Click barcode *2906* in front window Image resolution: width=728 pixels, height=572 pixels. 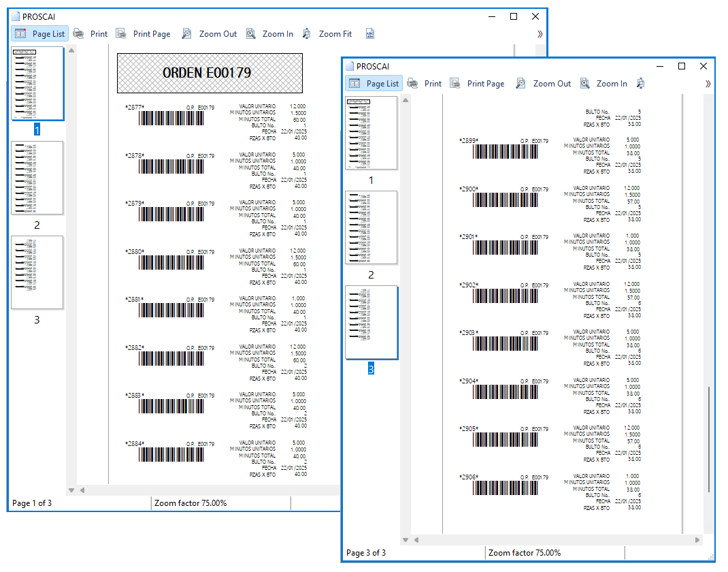point(505,488)
